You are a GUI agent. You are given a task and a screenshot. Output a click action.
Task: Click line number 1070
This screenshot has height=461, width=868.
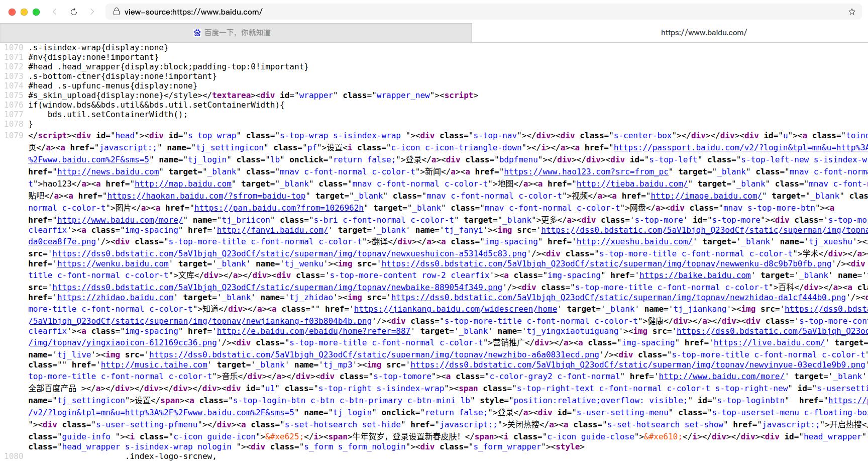[x=14, y=47]
